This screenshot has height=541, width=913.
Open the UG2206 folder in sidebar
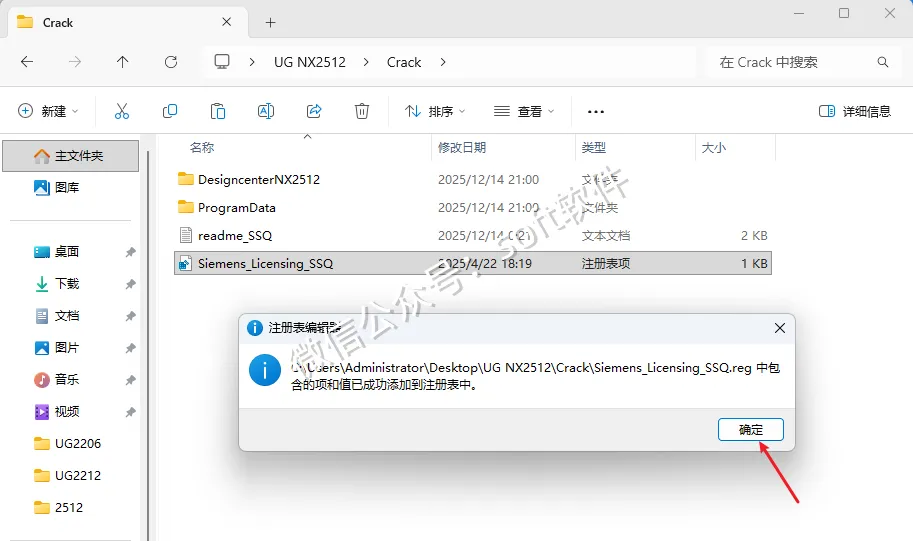70,444
